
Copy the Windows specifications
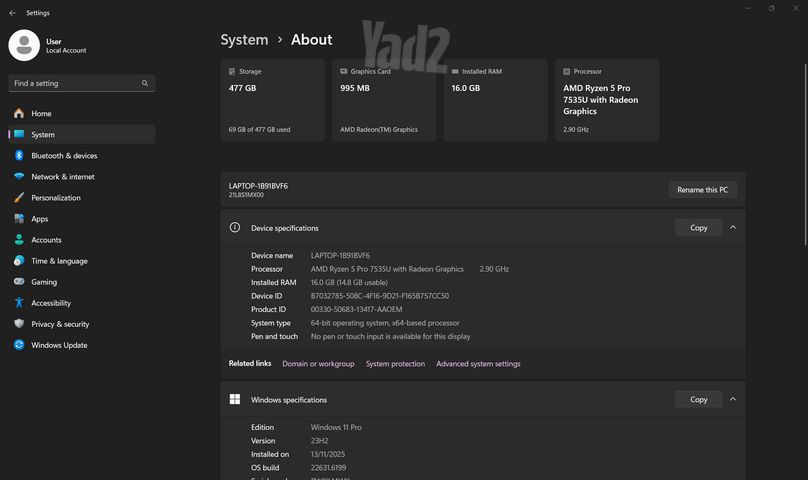[x=699, y=399]
